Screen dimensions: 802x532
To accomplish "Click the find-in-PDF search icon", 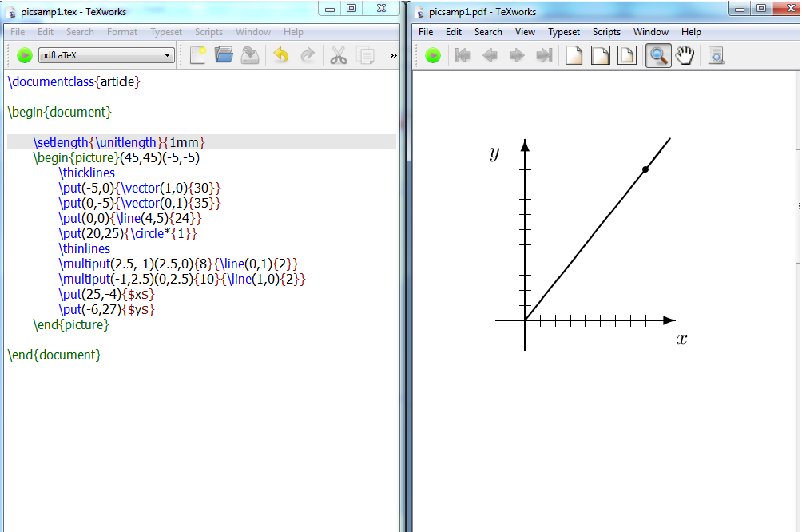I will click(717, 55).
